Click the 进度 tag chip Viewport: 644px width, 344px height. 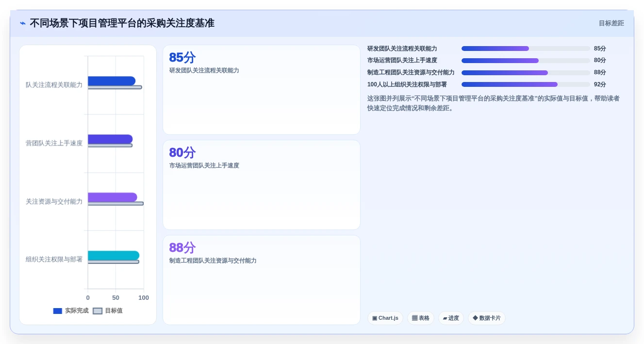point(451,318)
